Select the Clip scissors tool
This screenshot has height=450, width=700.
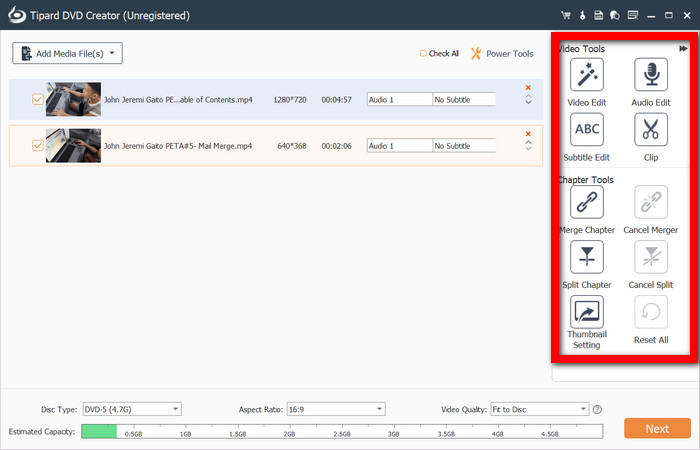point(651,129)
